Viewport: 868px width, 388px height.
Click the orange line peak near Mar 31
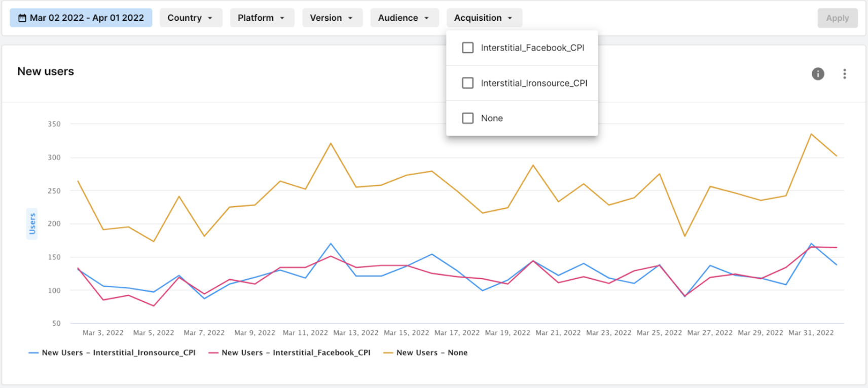[x=811, y=134]
